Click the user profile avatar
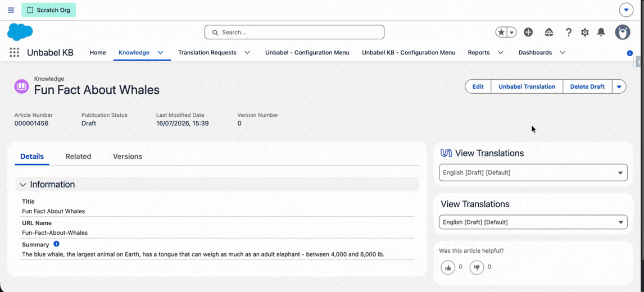This screenshot has width=644, height=292. pyautogui.click(x=623, y=32)
